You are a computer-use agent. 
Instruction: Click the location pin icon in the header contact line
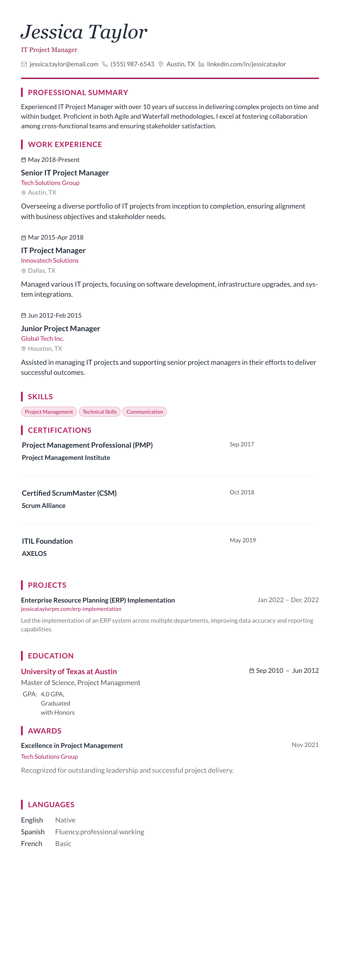click(161, 64)
